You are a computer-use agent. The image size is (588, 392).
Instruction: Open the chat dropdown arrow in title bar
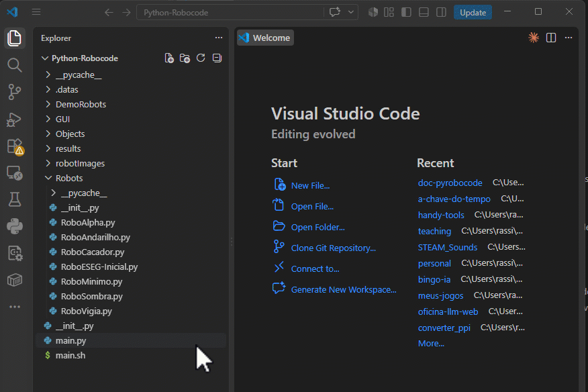coord(350,12)
